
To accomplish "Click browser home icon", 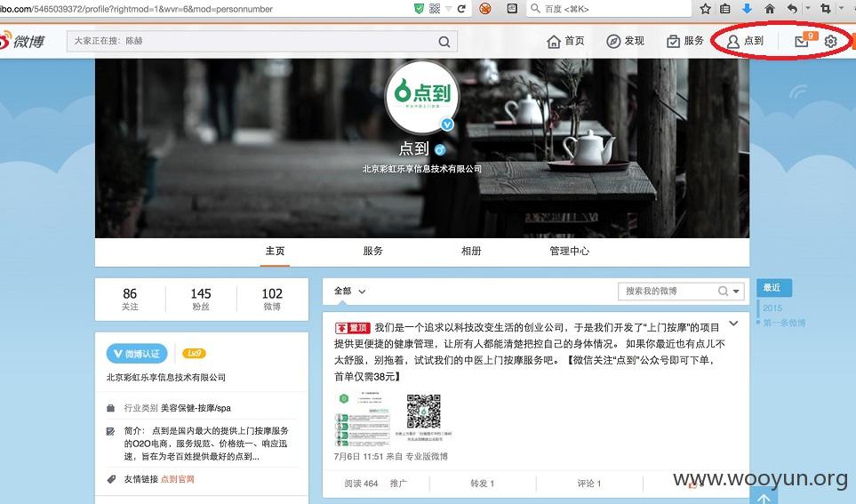I will [770, 8].
